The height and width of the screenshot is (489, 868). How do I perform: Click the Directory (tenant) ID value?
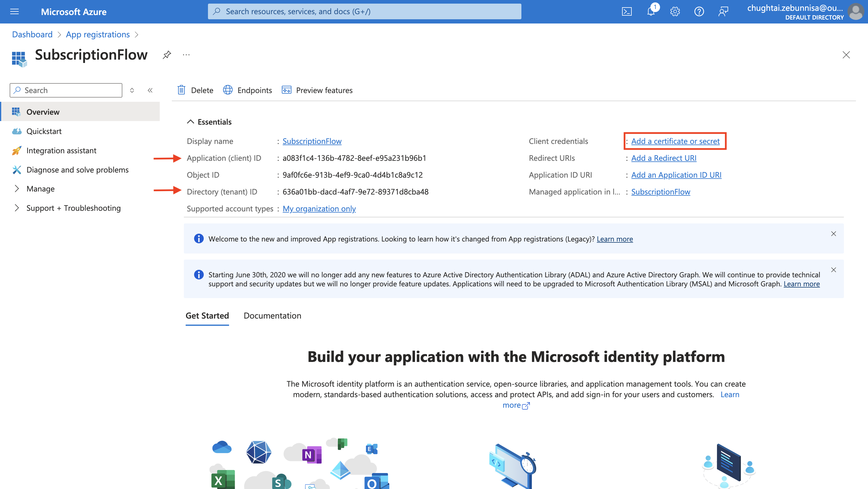point(356,192)
